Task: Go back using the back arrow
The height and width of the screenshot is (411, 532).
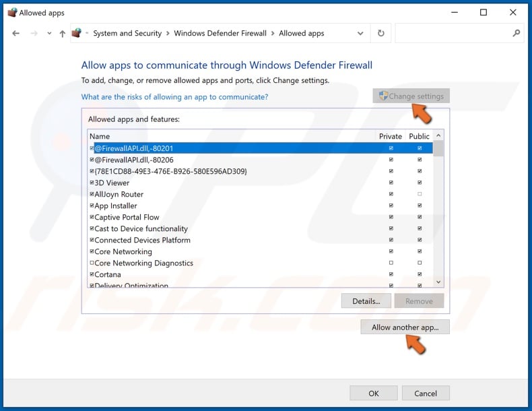Action: (15, 33)
